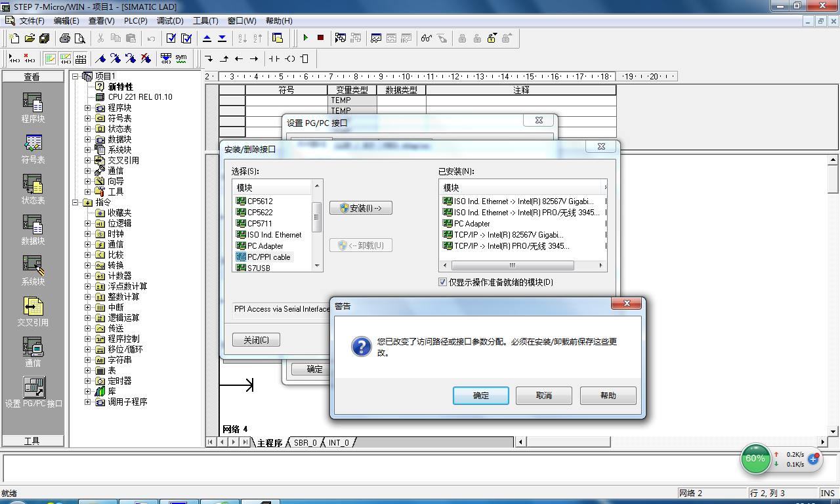Click 取消 in the warning dialog

pyautogui.click(x=544, y=396)
